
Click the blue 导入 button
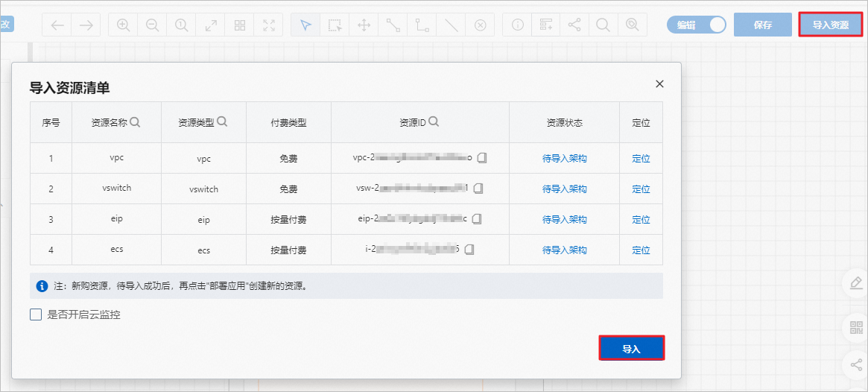632,349
